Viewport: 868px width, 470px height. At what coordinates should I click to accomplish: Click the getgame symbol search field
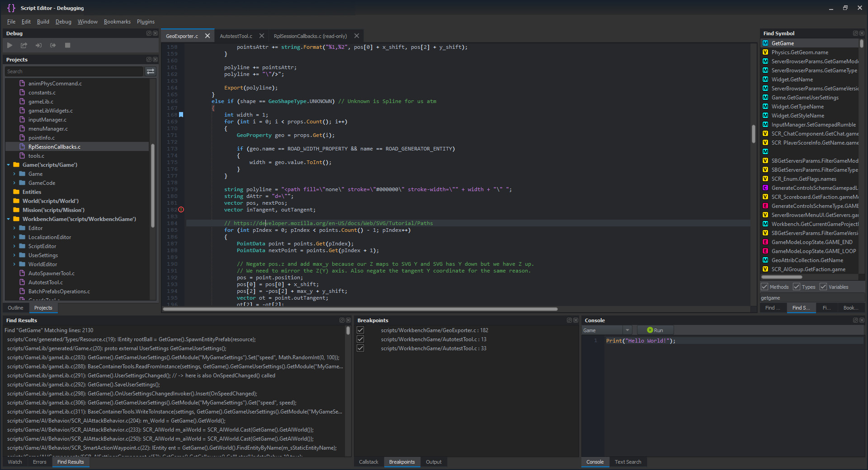pos(809,297)
